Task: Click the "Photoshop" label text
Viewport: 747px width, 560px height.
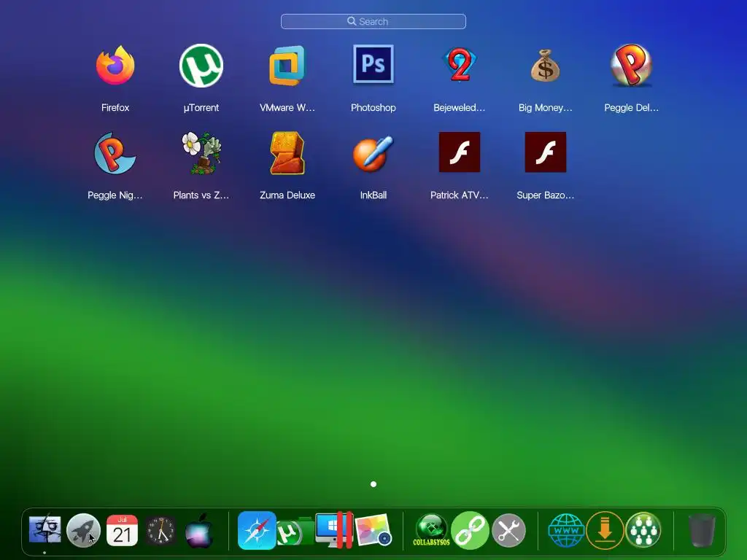Action: [x=373, y=108]
